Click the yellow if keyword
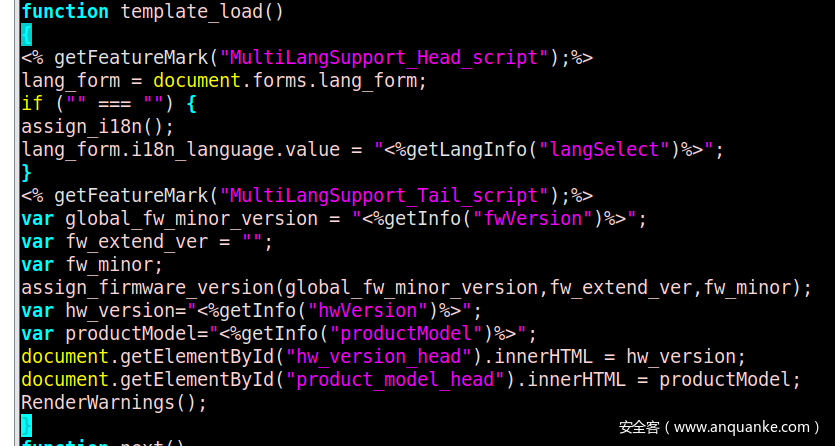This screenshot has width=835, height=446. click(x=32, y=103)
